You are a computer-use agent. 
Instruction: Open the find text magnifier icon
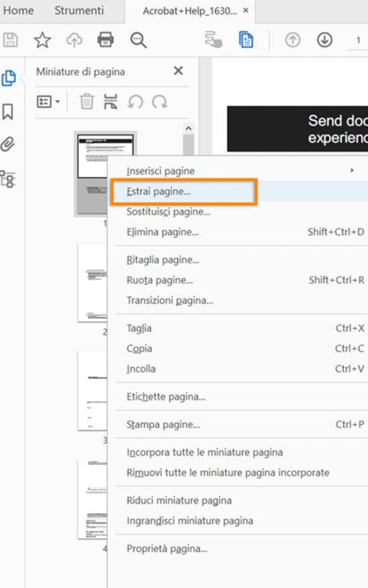click(x=138, y=40)
